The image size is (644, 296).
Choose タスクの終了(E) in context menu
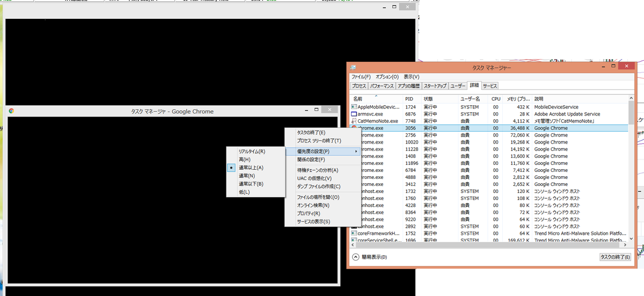(x=323, y=133)
